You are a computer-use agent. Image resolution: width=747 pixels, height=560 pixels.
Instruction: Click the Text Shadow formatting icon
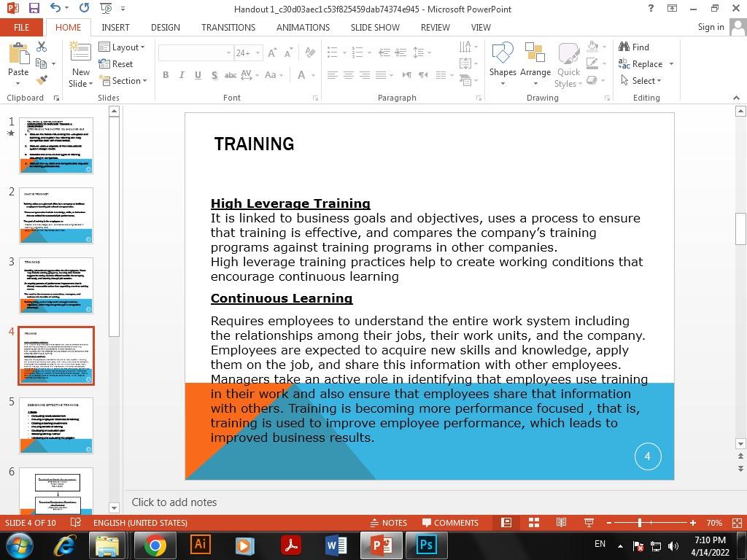pyautogui.click(x=214, y=75)
